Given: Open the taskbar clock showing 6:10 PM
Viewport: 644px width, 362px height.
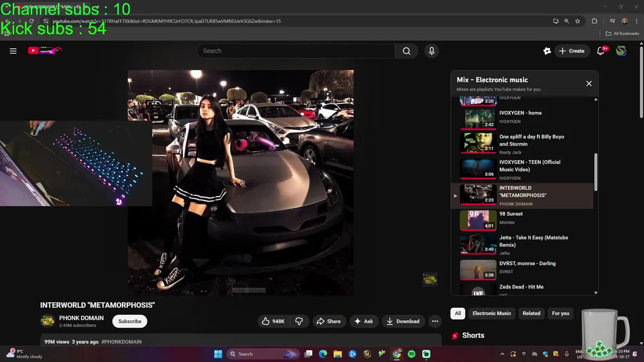Looking at the screenshot, I should [622, 354].
